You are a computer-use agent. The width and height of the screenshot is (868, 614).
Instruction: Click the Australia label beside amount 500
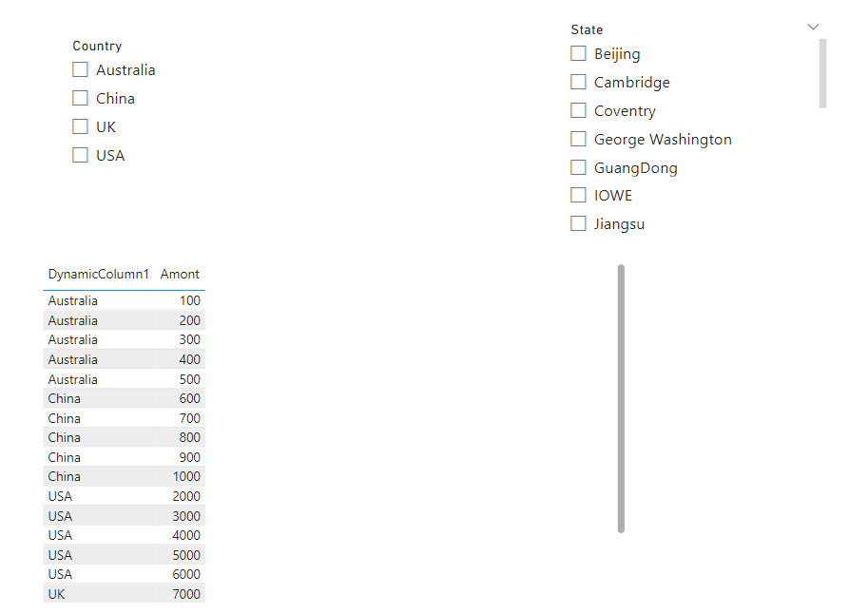(x=73, y=379)
